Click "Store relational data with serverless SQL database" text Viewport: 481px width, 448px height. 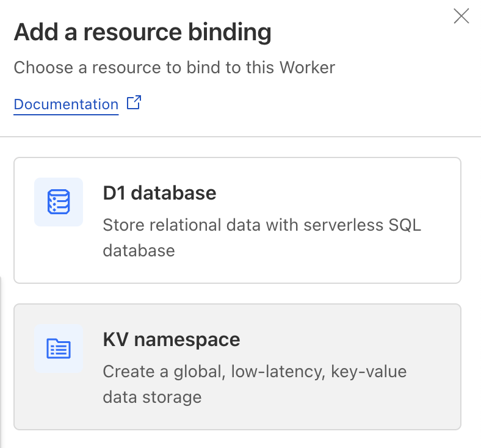pyautogui.click(x=262, y=237)
